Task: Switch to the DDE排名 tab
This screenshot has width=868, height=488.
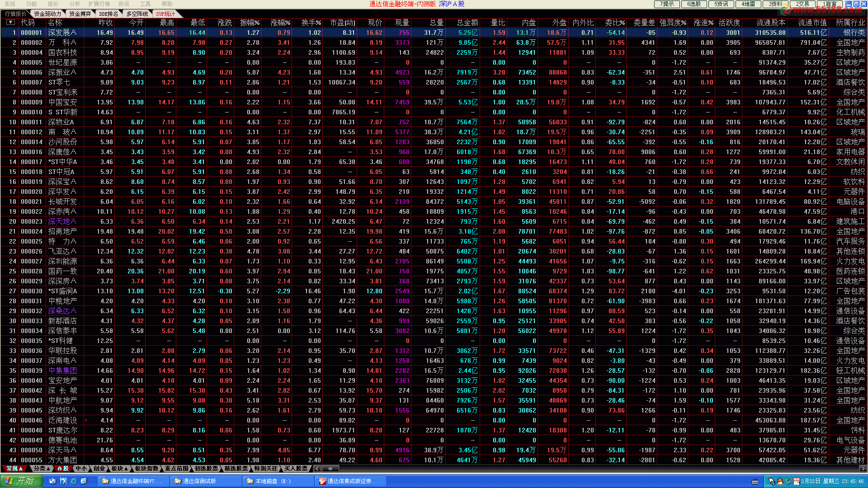Action: click(108, 14)
